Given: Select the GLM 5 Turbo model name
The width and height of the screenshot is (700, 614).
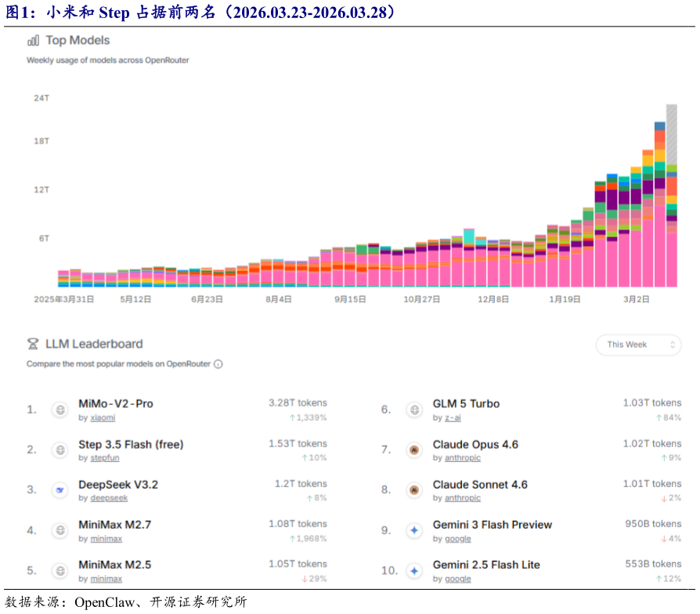Looking at the screenshot, I should click(x=466, y=403).
